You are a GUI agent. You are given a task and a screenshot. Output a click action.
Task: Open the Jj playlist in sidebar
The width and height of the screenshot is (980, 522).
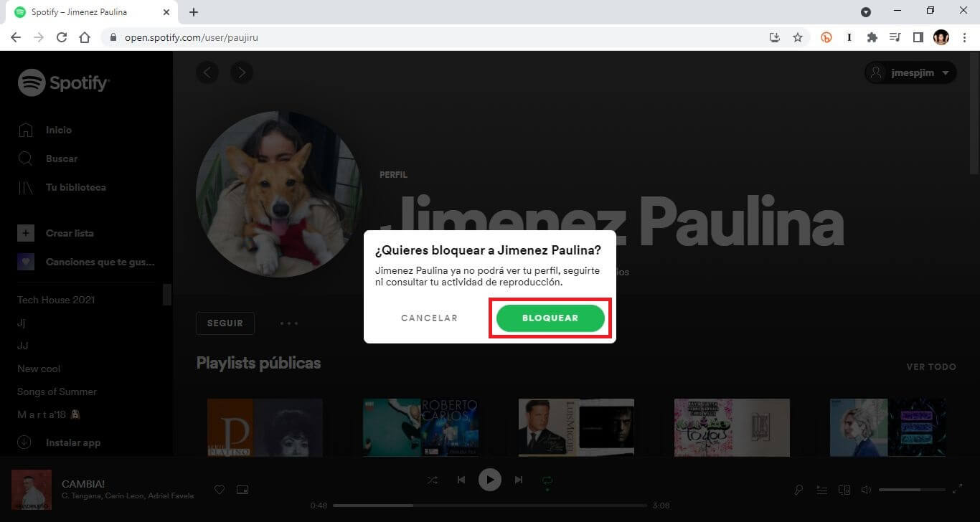(x=22, y=323)
